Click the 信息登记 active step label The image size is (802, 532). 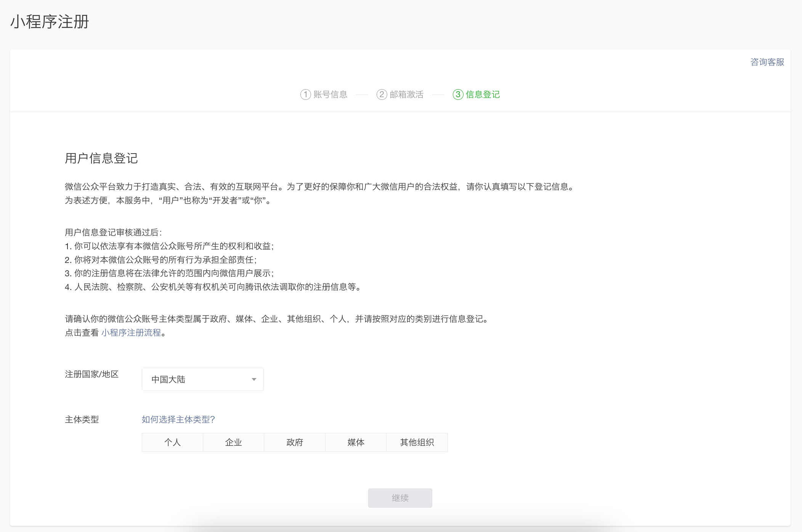coord(483,95)
